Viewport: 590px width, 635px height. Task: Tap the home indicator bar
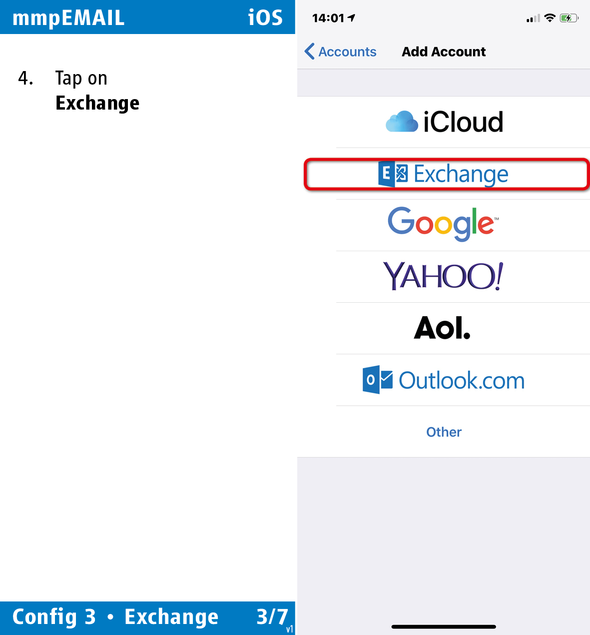point(444,626)
